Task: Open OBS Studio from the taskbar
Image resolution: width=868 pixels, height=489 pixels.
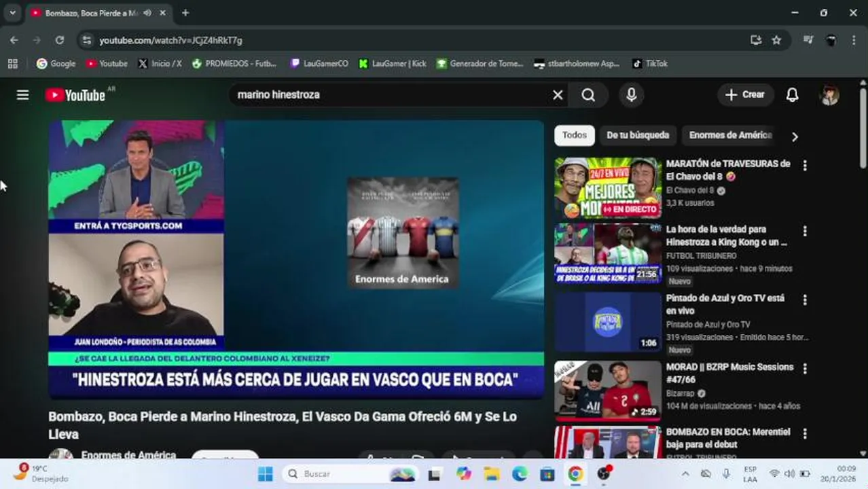Action: [604, 474]
